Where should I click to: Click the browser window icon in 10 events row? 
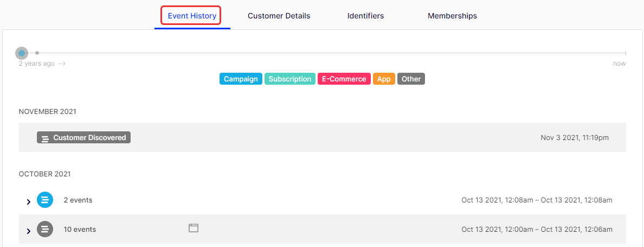194,228
